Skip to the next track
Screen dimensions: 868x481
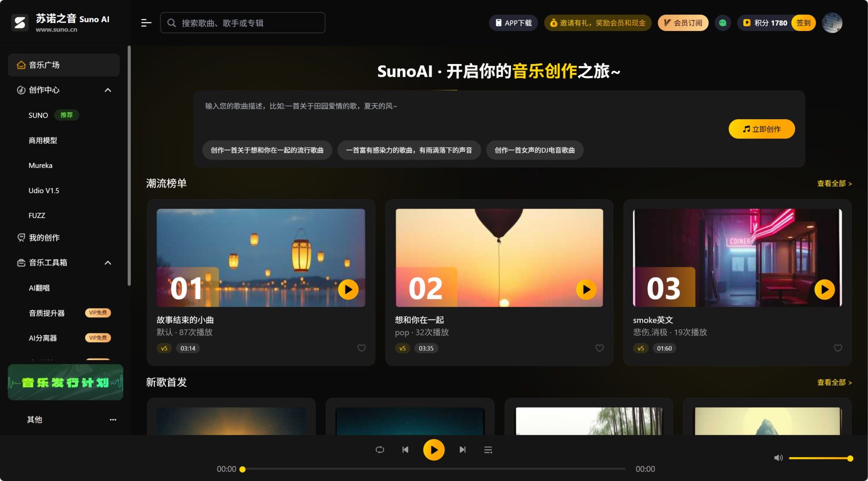[462, 450]
